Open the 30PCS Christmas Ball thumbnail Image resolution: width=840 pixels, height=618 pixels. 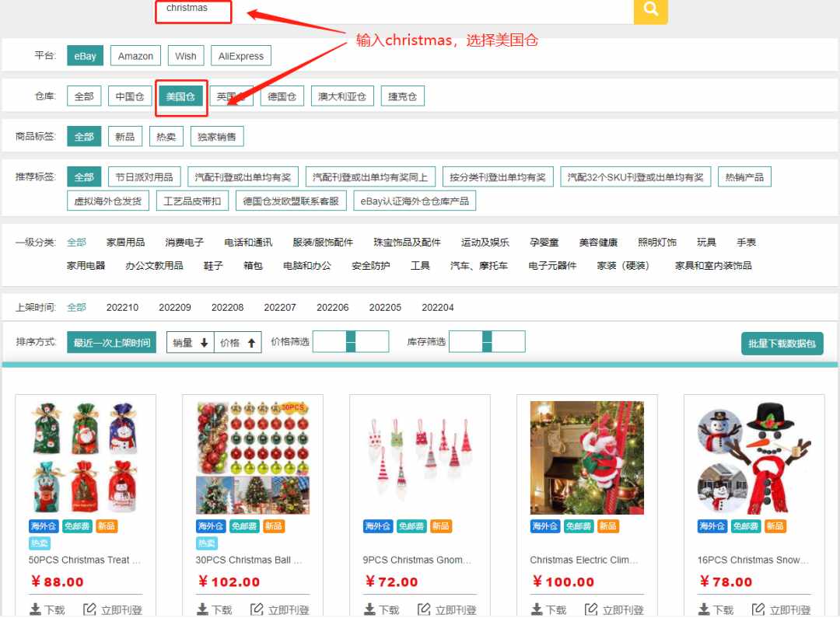click(x=253, y=458)
